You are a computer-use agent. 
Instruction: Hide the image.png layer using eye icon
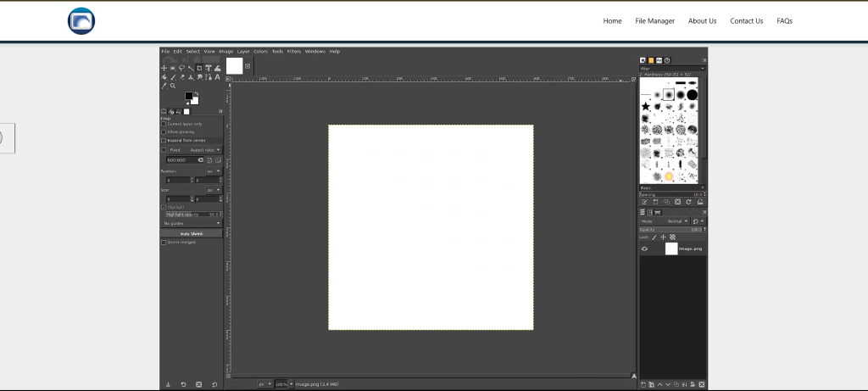(x=644, y=249)
